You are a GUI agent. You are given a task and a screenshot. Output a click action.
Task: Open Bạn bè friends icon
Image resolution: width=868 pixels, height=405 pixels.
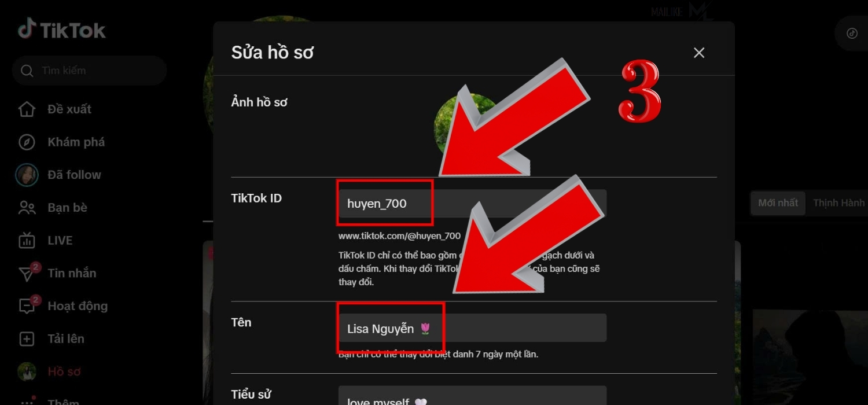(27, 208)
